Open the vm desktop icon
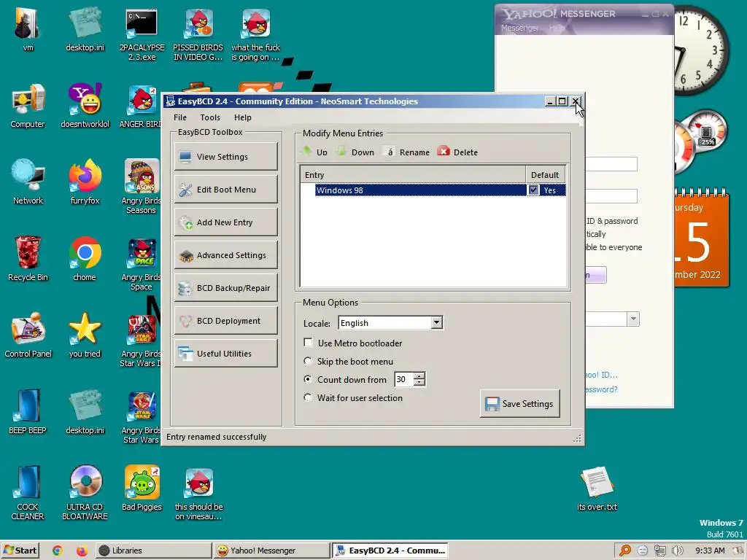This screenshot has width=747, height=560. coord(28,29)
